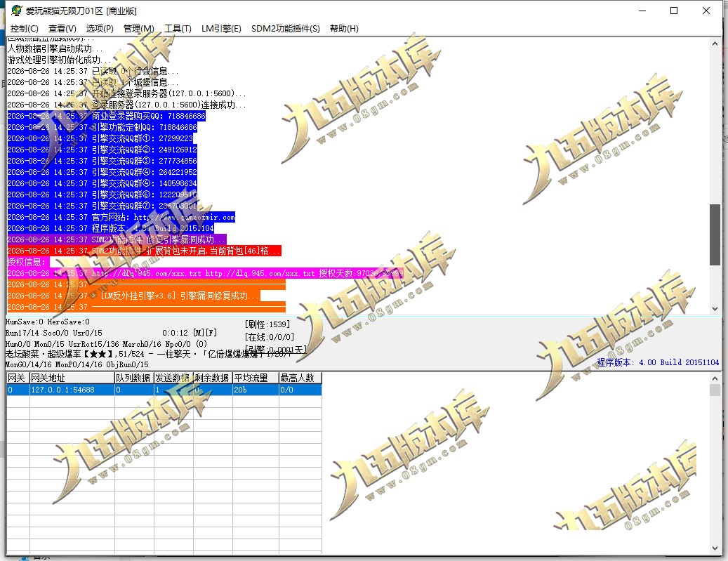
Task: Click the log panel scroll-up arrow
Action: click(715, 44)
